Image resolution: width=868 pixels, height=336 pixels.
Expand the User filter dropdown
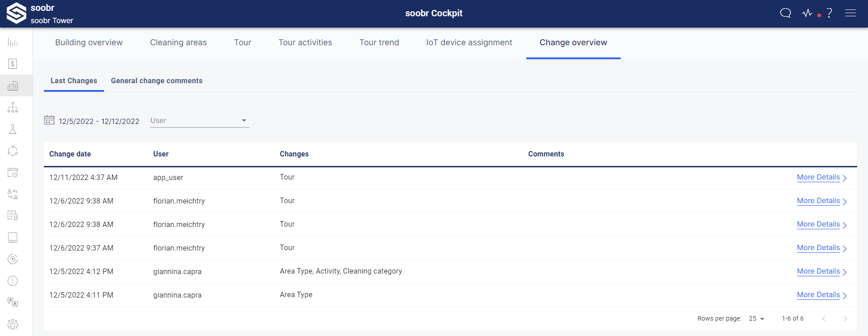tap(199, 121)
